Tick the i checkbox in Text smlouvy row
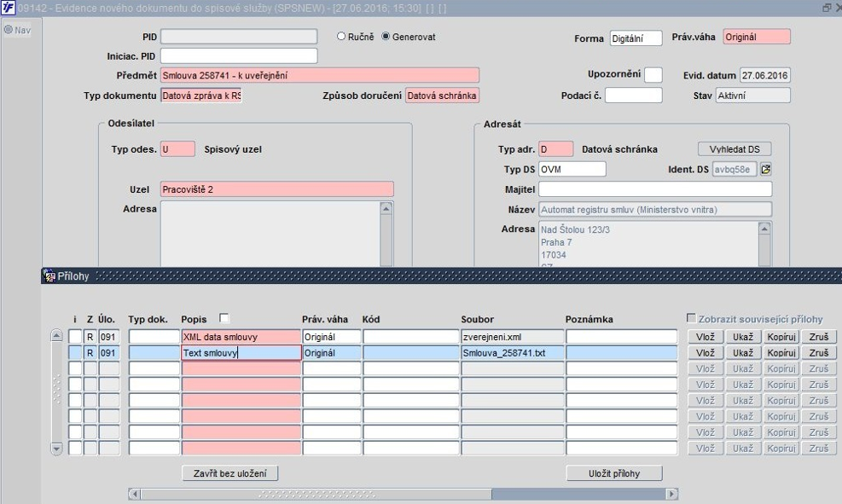Screen dimensions: 842x504 (x=75, y=353)
